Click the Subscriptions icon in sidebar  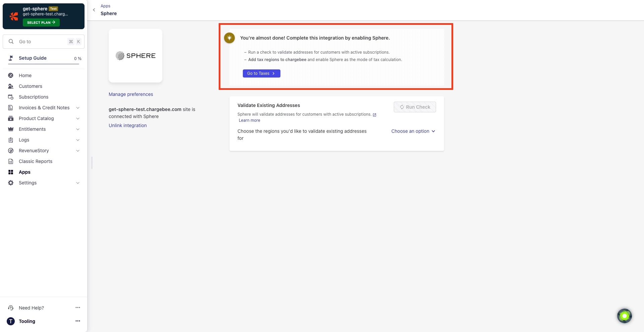pyautogui.click(x=11, y=97)
